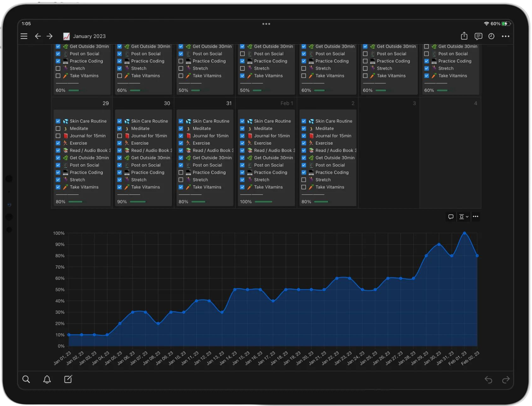Add comment on the chart block
Image resolution: width=532 pixels, height=406 pixels.
(x=451, y=217)
